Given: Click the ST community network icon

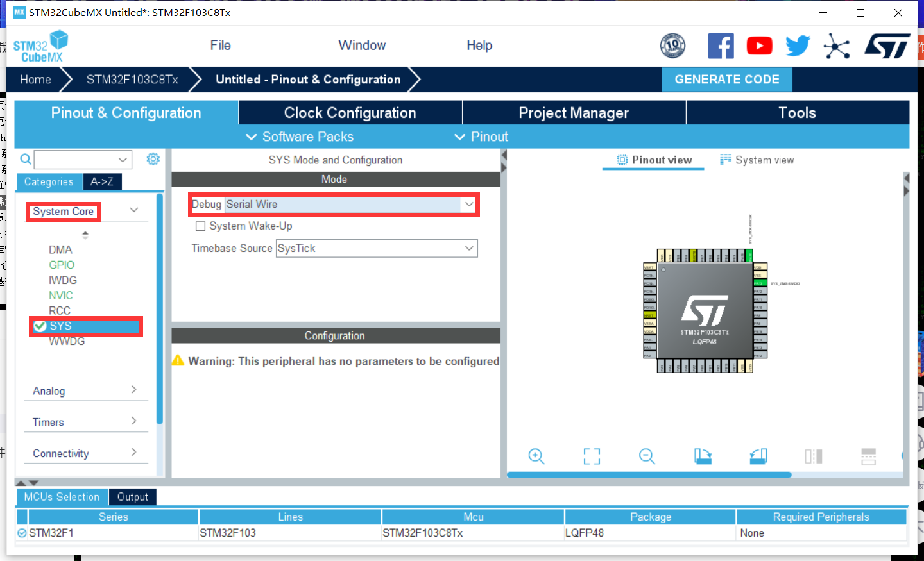Looking at the screenshot, I should click(x=837, y=46).
